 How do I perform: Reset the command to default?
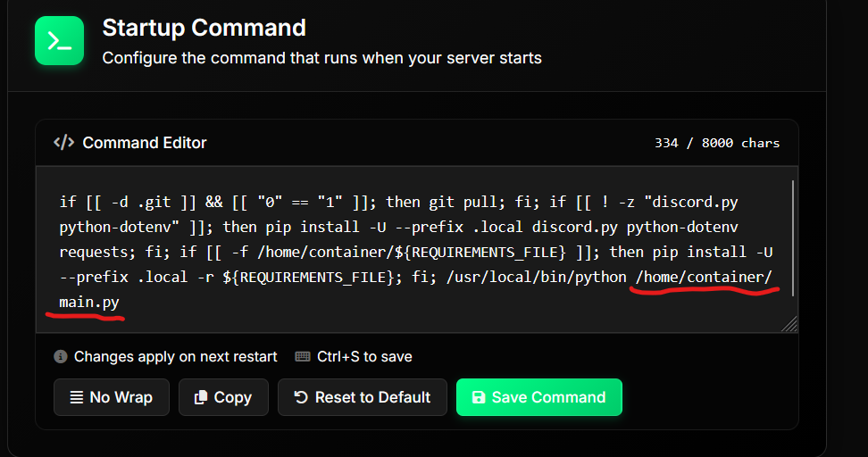362,397
